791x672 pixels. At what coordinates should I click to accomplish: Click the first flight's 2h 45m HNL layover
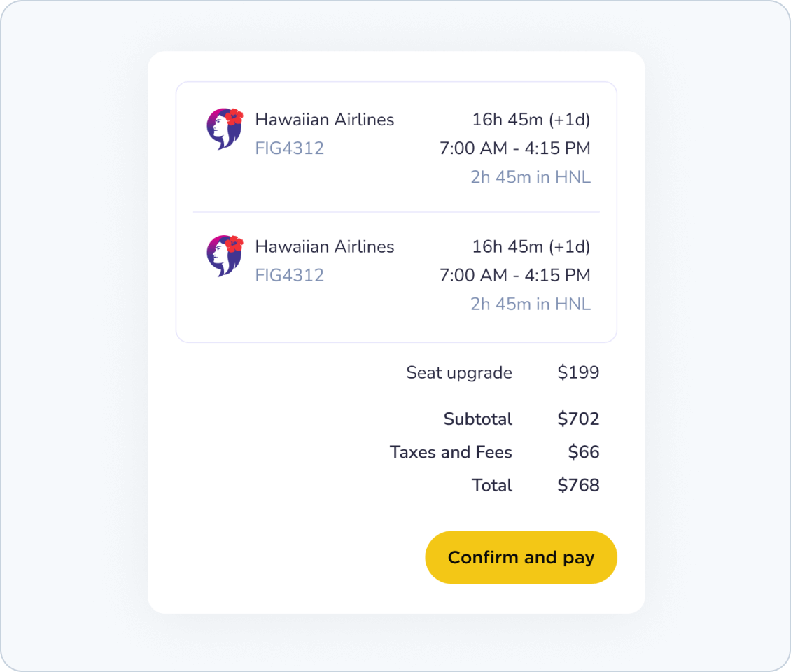click(x=530, y=177)
